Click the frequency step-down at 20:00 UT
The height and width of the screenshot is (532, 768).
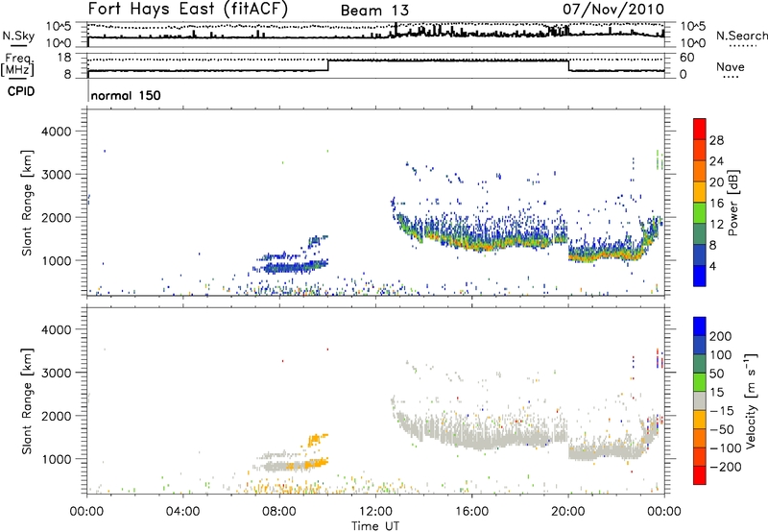[568, 65]
